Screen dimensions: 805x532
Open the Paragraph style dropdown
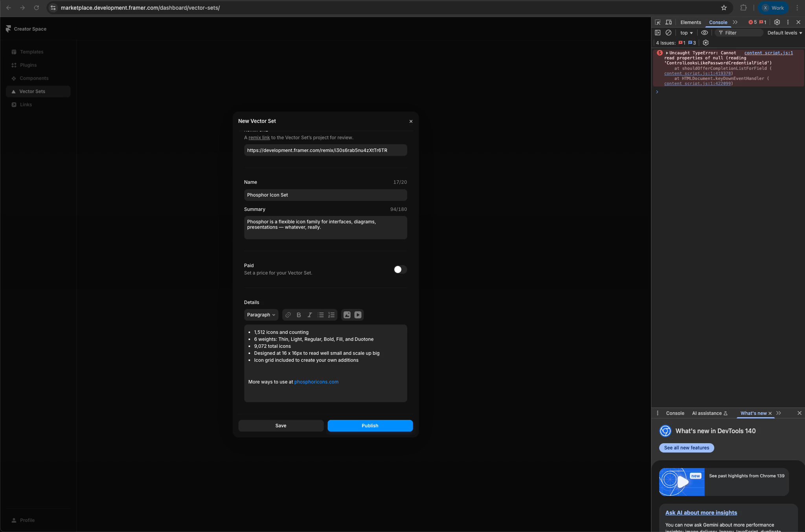click(261, 315)
